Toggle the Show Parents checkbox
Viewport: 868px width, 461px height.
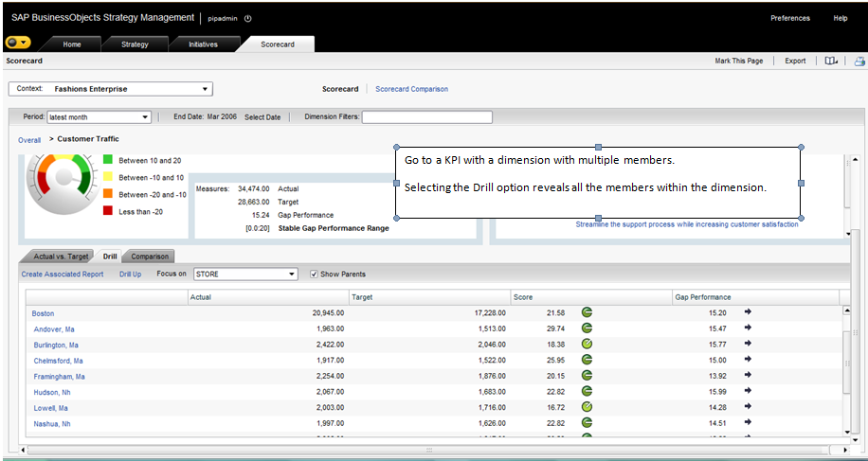314,275
